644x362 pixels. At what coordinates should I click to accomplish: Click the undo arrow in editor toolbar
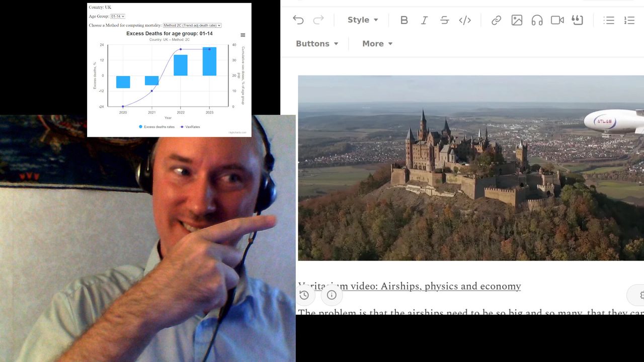pyautogui.click(x=298, y=20)
